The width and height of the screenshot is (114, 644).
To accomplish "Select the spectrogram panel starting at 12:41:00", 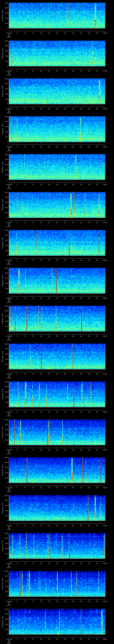I will pyautogui.click(x=57, y=394).
